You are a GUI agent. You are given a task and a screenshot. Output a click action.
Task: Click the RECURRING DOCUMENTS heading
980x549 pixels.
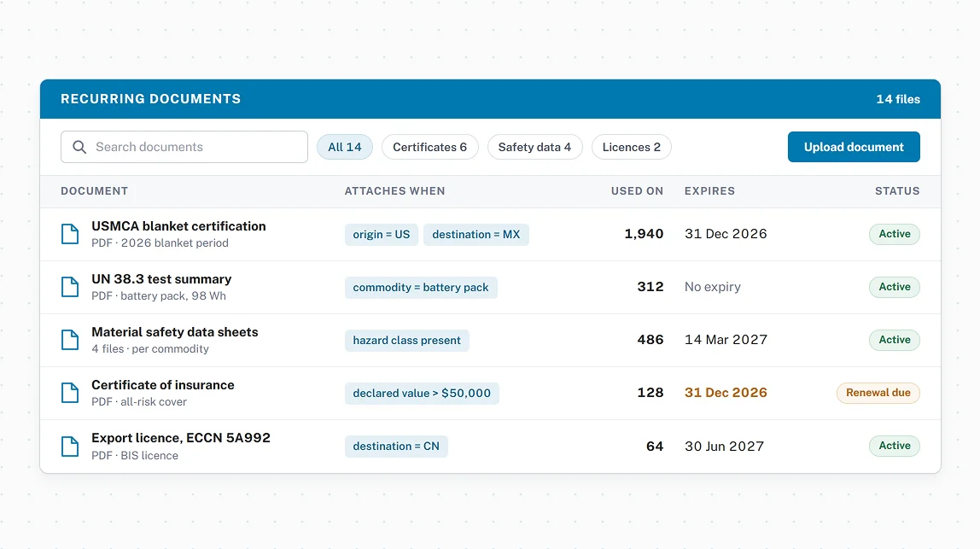pos(150,99)
